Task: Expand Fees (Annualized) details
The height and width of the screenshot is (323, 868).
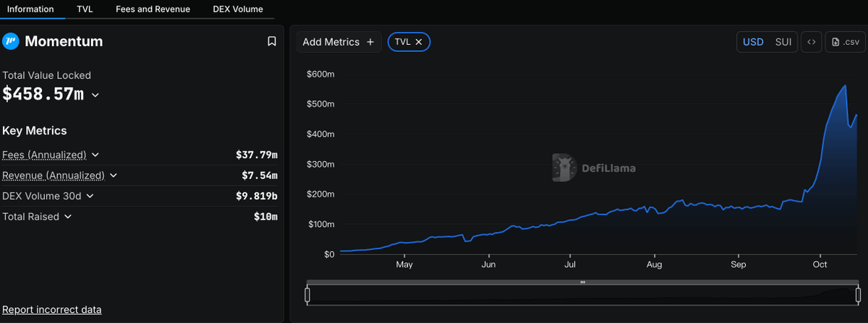Action: coord(95,155)
